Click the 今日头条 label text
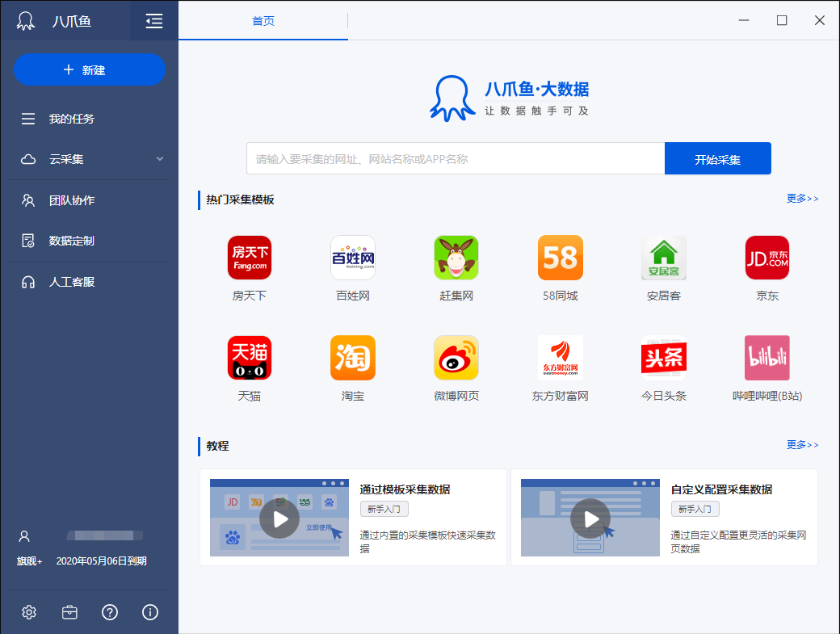Image resolution: width=840 pixels, height=634 pixels. pyautogui.click(x=664, y=397)
